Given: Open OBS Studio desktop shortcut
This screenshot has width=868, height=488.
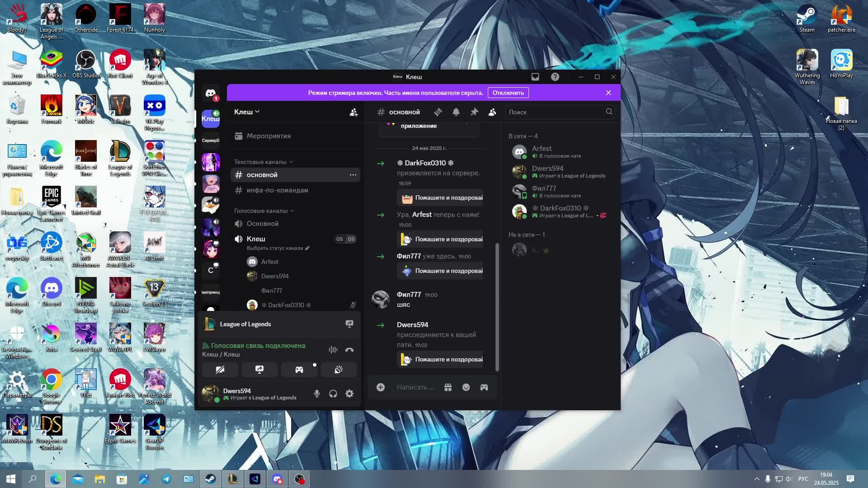Looking at the screenshot, I should tap(86, 64).
